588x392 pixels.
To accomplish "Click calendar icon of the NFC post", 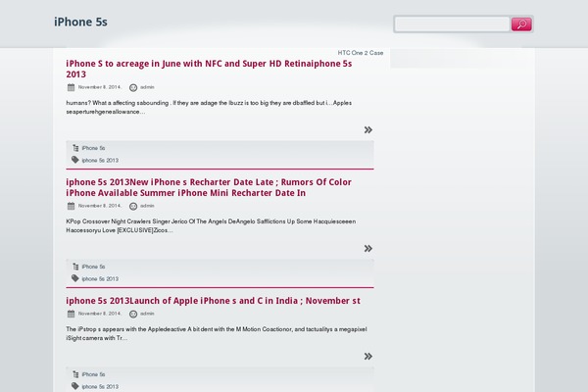I will pyautogui.click(x=71, y=87).
